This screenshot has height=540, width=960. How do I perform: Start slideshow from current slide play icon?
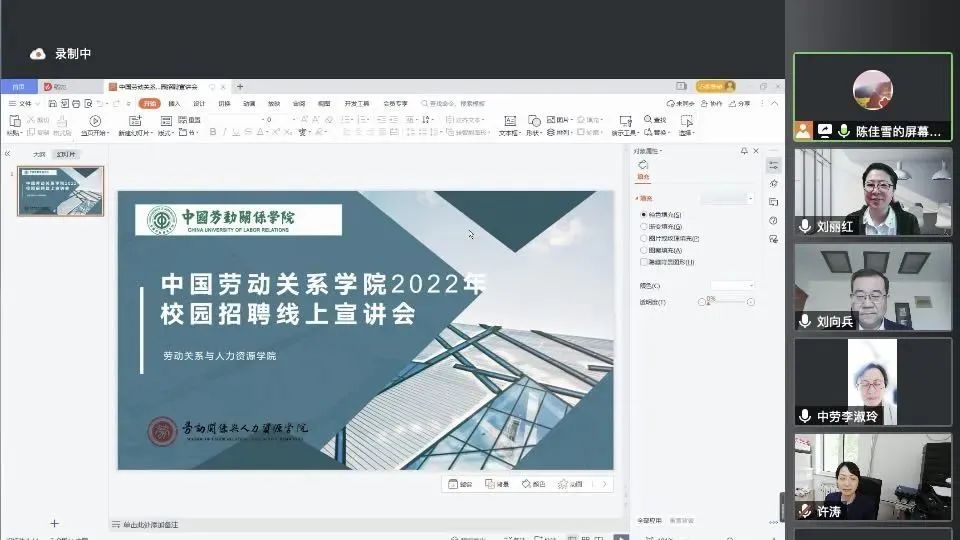pos(95,121)
